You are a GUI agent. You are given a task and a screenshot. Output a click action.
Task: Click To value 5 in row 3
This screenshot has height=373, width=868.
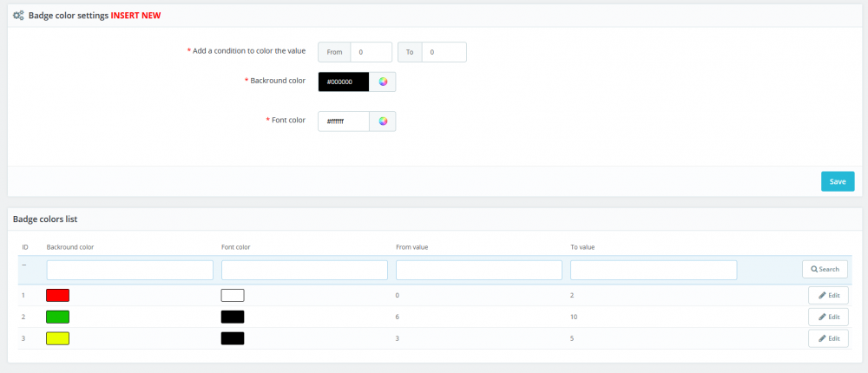click(x=572, y=338)
